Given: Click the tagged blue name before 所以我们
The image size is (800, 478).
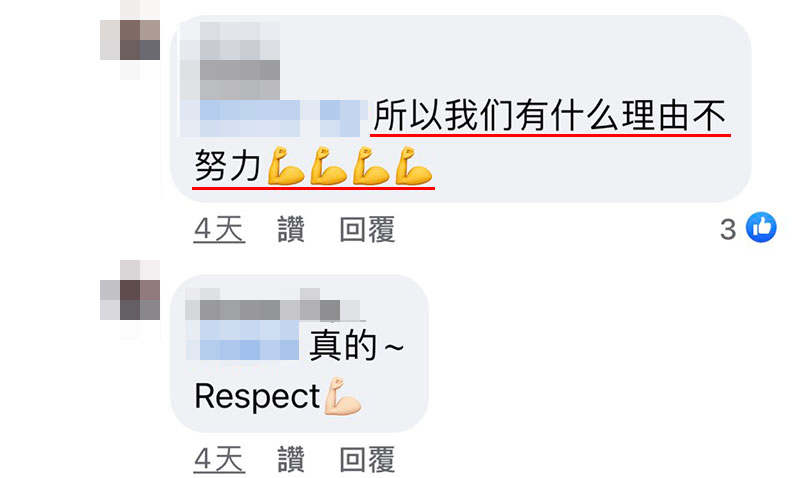Looking at the screenshot, I should coord(273,118).
